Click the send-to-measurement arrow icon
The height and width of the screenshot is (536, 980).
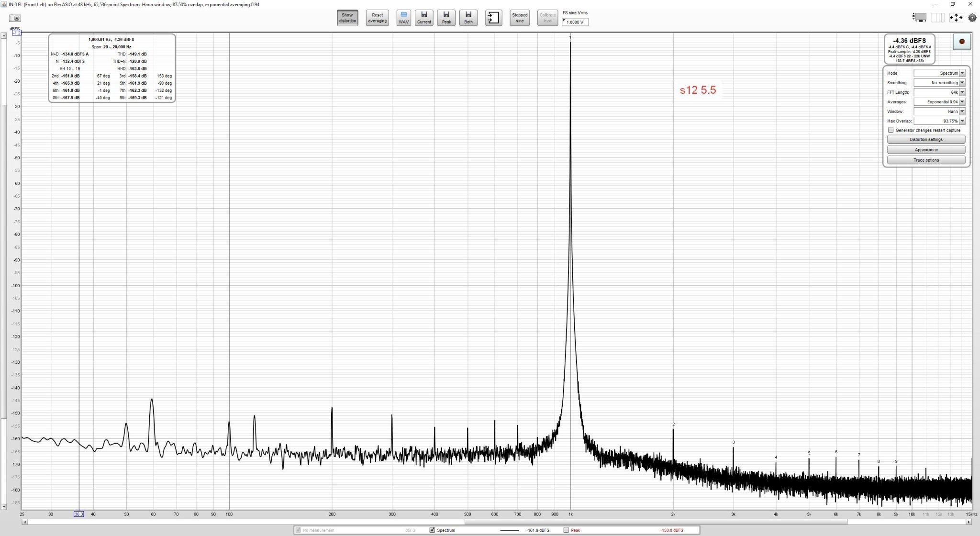493,18
